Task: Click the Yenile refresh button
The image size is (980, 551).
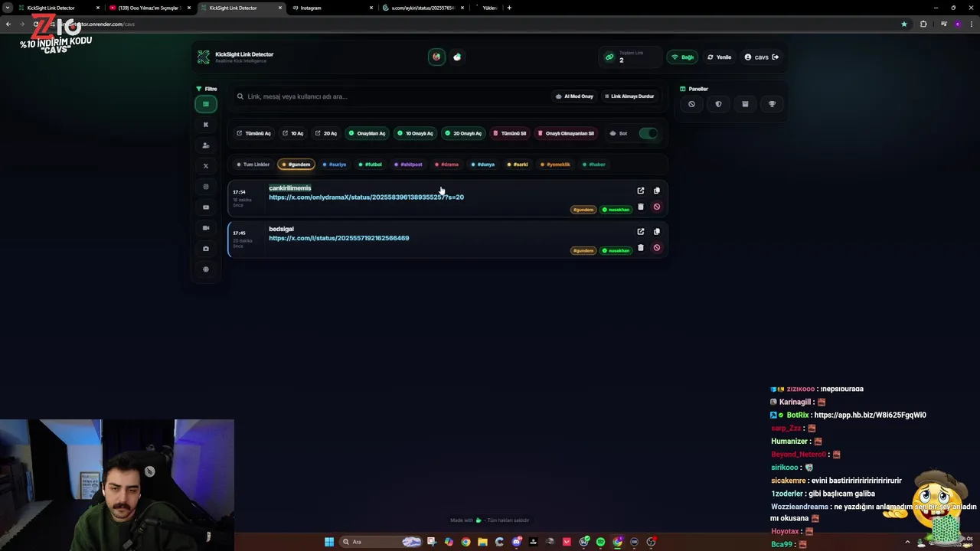Action: pos(719,57)
